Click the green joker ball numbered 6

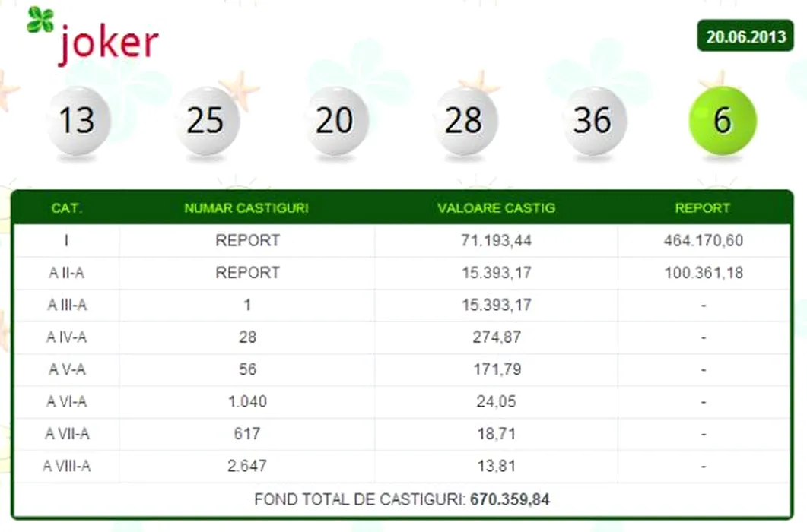[x=722, y=121]
